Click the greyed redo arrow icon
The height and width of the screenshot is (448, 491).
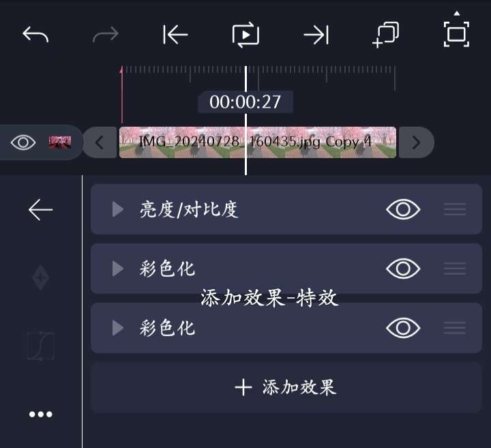pos(106,34)
